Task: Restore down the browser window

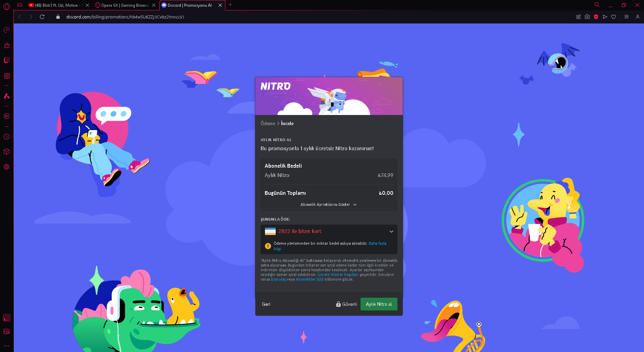Action: [x=624, y=5]
